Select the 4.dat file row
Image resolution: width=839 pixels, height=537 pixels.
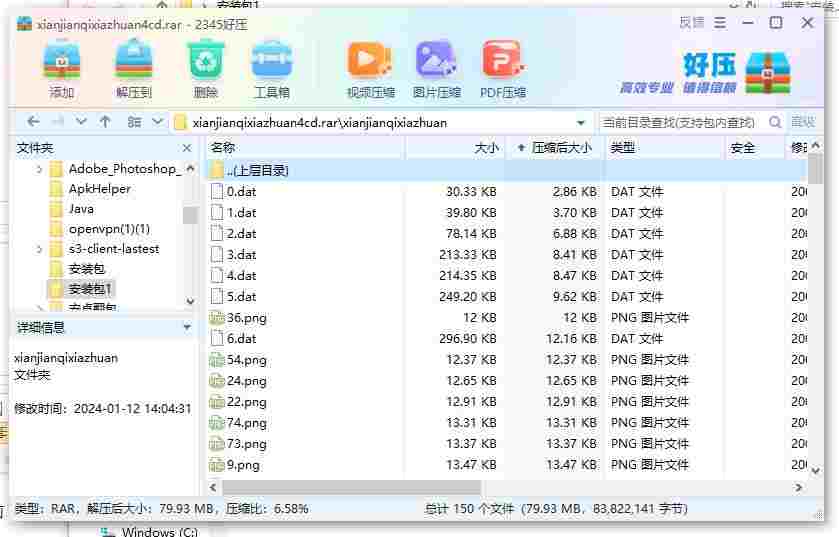(507, 275)
